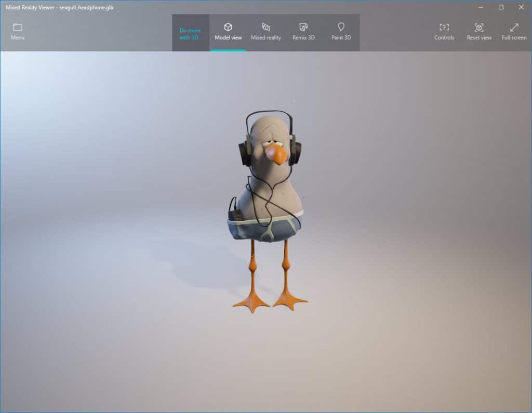Enter Full screen using the arrows icon

[x=514, y=27]
